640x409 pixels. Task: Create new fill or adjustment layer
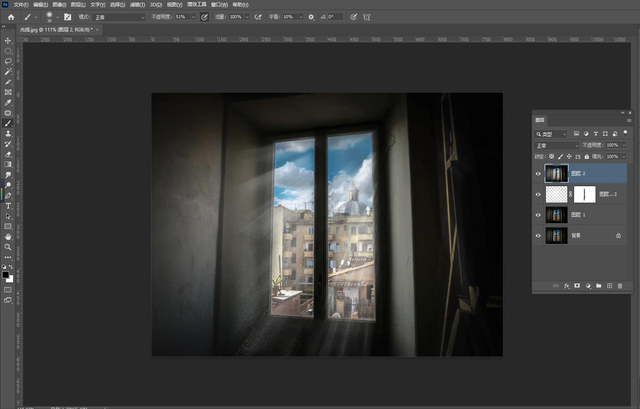588,286
